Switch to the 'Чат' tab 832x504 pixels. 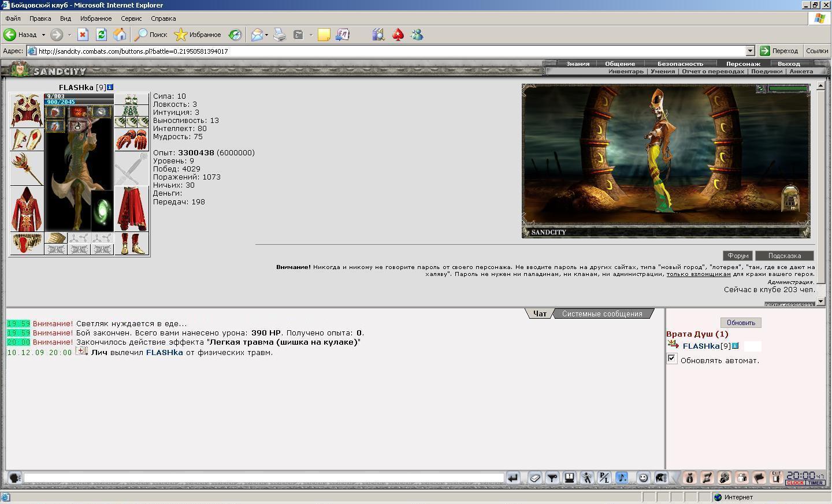coord(540,313)
